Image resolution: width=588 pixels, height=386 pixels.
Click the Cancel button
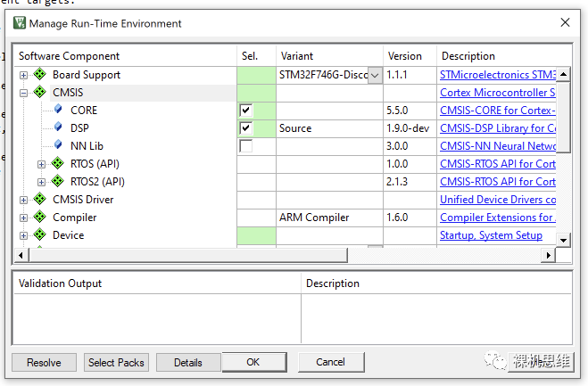click(331, 362)
